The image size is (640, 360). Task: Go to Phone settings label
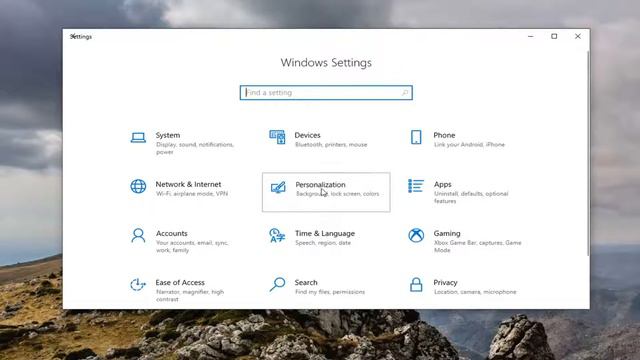pos(444,135)
